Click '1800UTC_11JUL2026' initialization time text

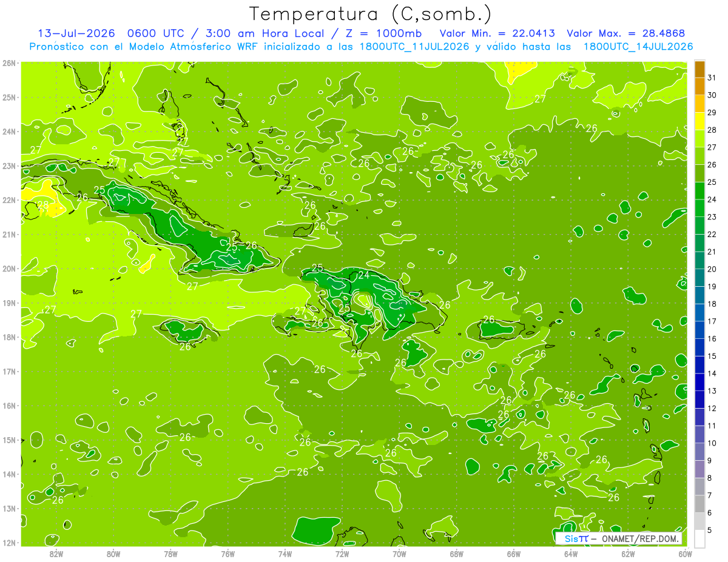pos(415,47)
